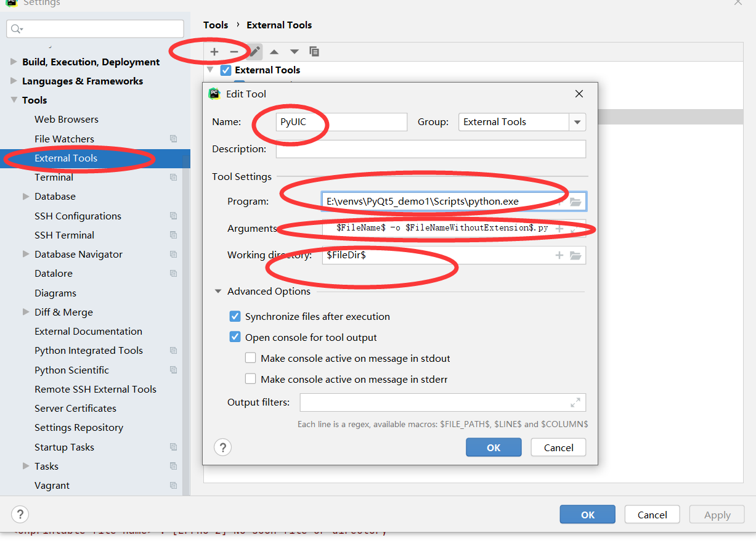Click Cancel in Edit Tool dialog
756x543 pixels.
point(558,447)
